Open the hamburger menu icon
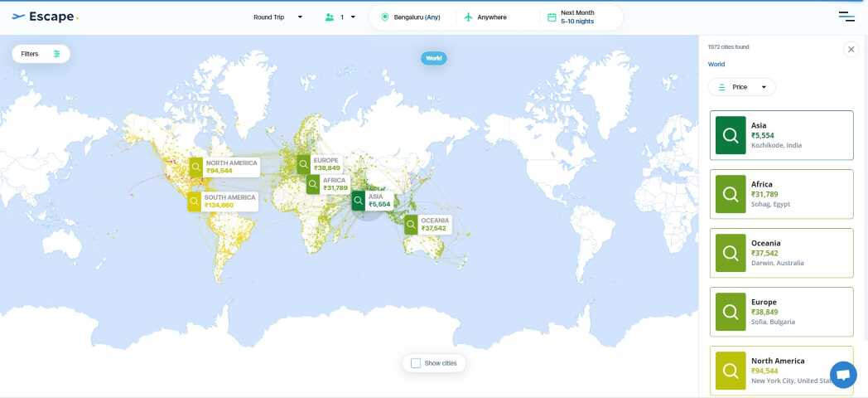Image resolution: width=868 pixels, height=398 pixels. pos(846,17)
